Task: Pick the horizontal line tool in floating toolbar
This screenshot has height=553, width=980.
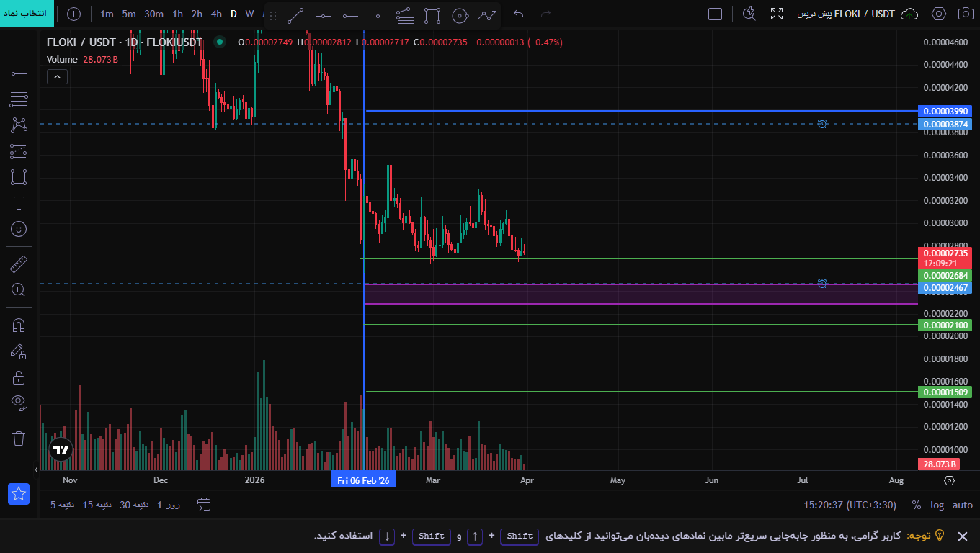Action: 323,15
